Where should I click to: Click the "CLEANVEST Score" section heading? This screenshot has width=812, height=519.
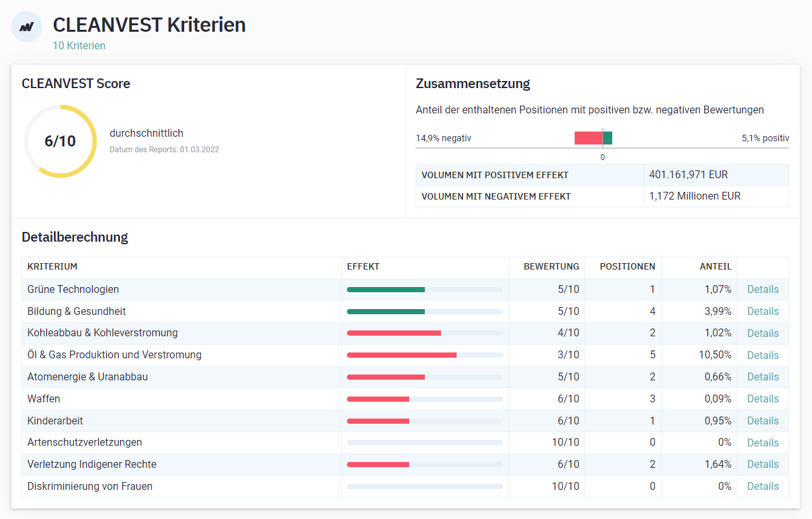click(x=76, y=84)
